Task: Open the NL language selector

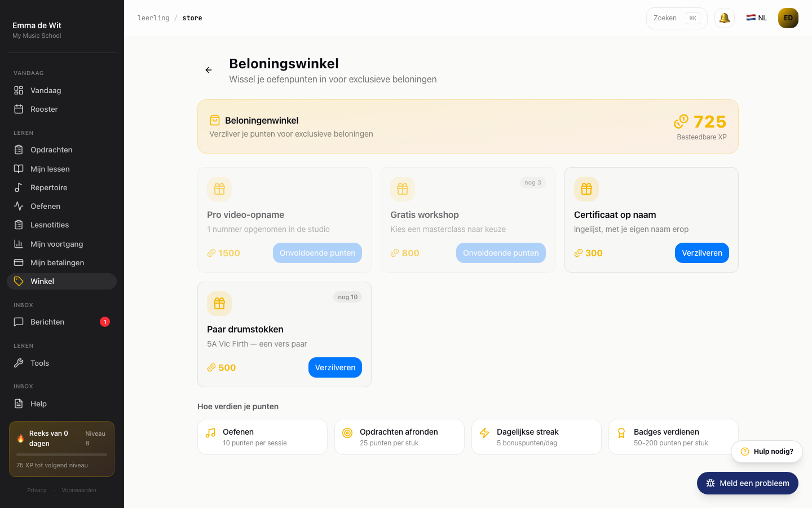Action: point(756,18)
